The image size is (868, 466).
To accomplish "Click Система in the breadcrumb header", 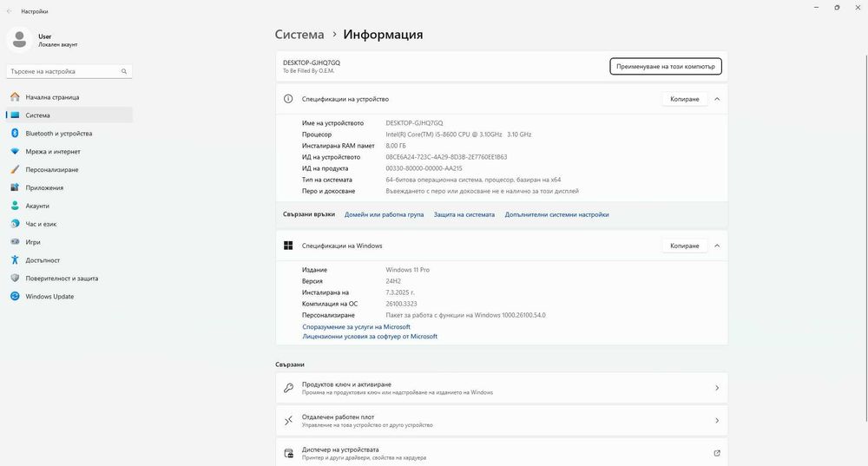I will coord(299,35).
